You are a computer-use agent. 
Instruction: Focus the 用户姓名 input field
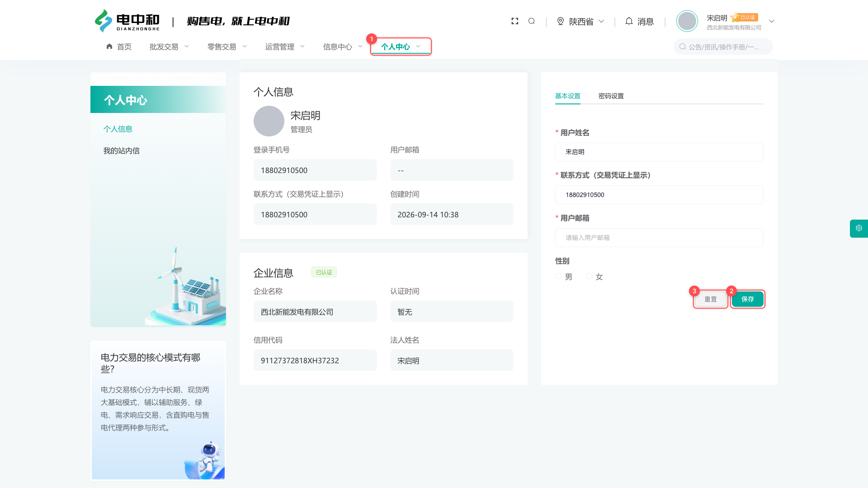tap(659, 152)
